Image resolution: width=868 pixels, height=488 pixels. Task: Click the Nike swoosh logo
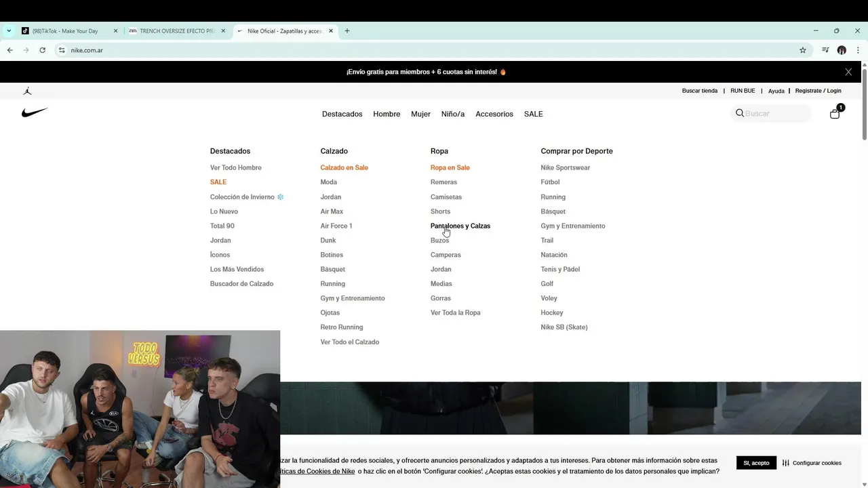35,113
